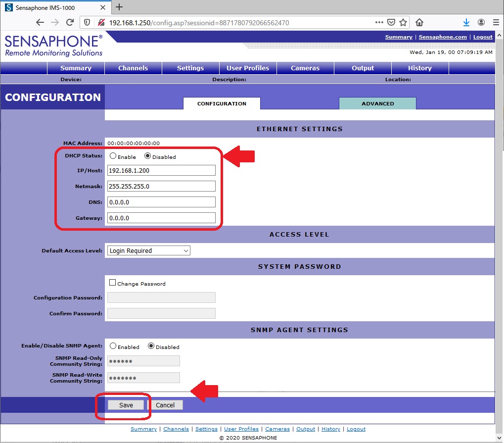Open the History navigation menu
The height and width of the screenshot is (443, 504).
coord(420,68)
